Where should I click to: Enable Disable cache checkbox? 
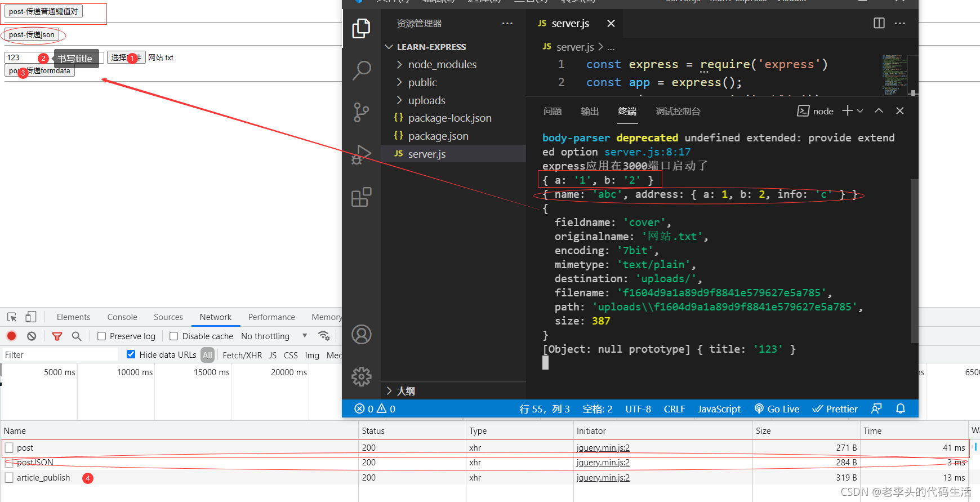click(173, 336)
